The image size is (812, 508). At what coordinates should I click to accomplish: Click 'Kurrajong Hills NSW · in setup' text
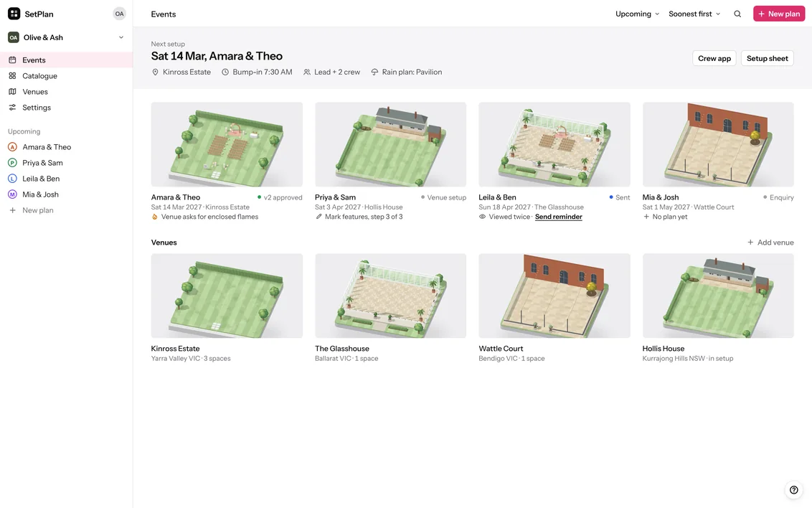tap(688, 358)
